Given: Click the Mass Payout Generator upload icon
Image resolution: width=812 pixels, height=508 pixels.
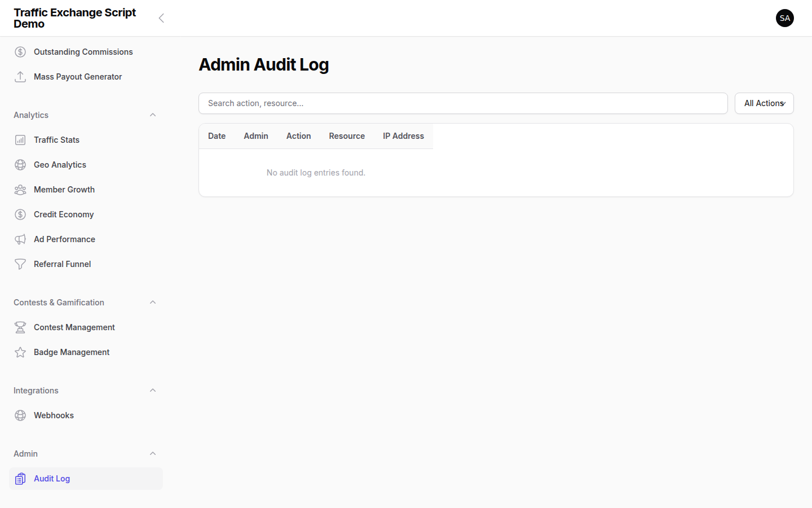Looking at the screenshot, I should point(20,76).
